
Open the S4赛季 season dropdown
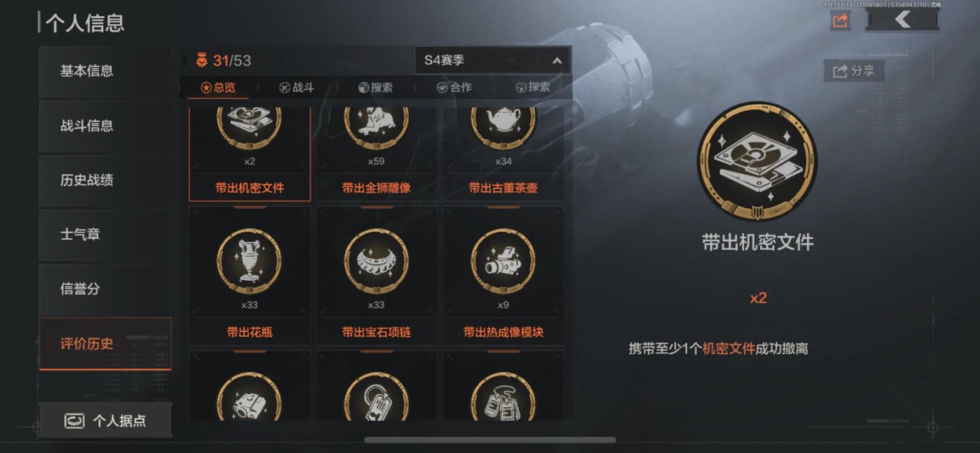[x=493, y=61]
